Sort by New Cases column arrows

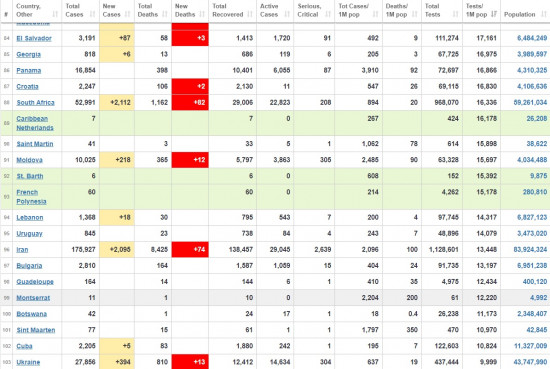click(127, 14)
